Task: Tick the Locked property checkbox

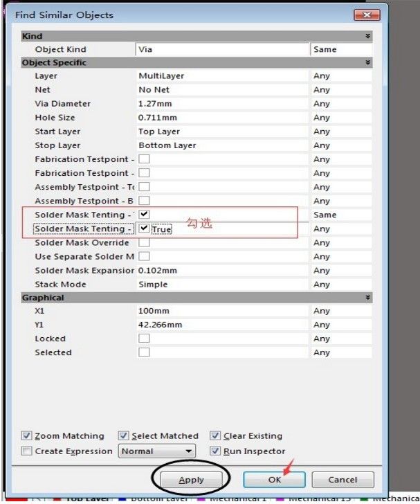Action: tap(144, 339)
